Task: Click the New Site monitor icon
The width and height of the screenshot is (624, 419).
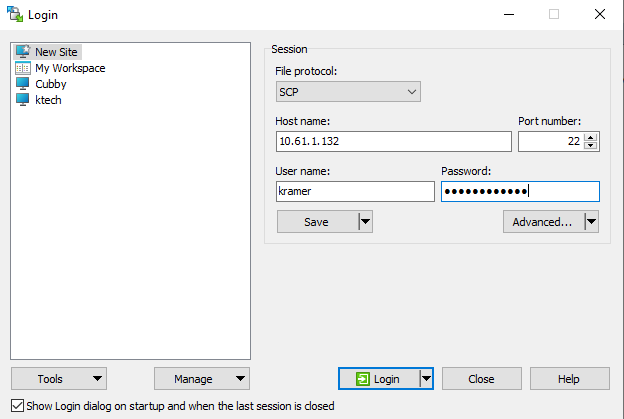Action: [23, 52]
